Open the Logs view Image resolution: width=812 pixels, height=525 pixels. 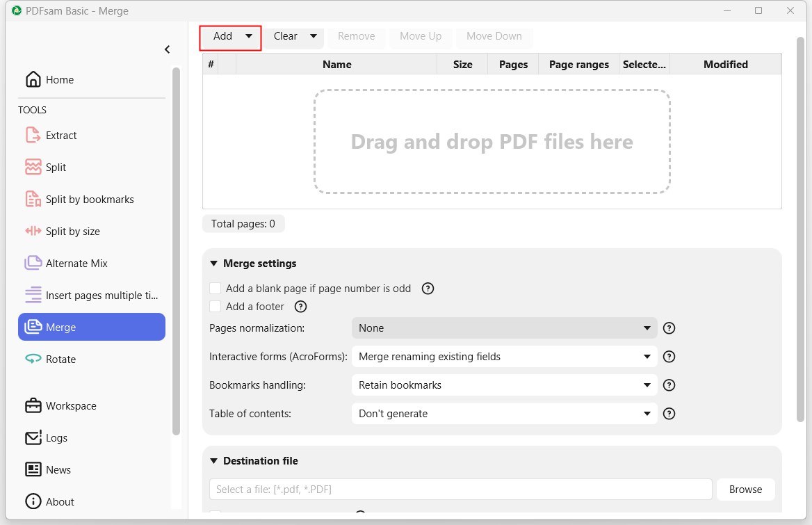tap(58, 437)
